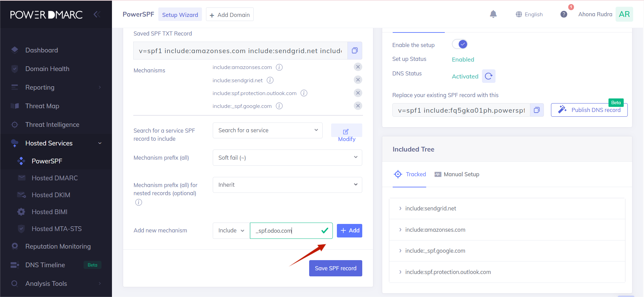Remove the include:_spf.google.com mechanism
The width and height of the screenshot is (644, 297).
[358, 106]
